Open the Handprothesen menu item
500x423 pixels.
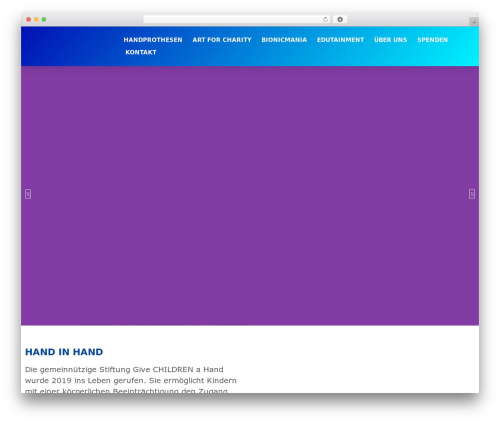pyautogui.click(x=153, y=40)
